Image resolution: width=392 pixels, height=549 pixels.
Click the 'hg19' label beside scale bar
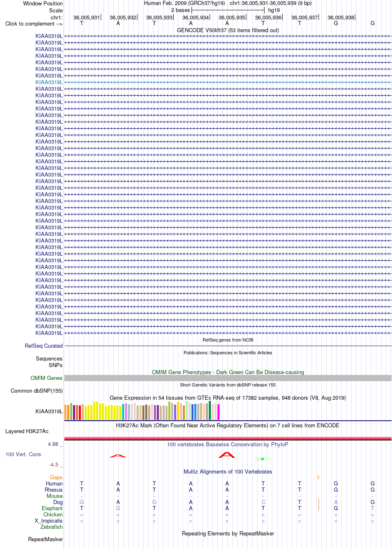click(x=274, y=10)
